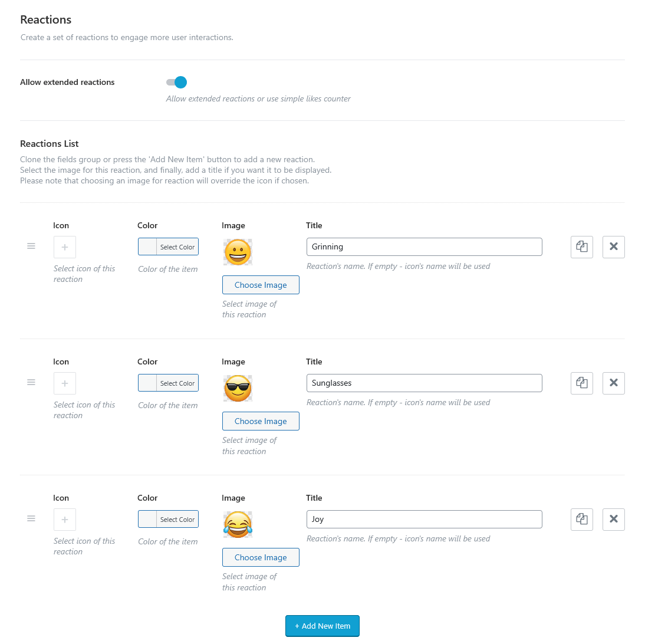This screenshot has height=644, width=645.
Task: Choose Image for the Grinning reaction
Action: [261, 285]
